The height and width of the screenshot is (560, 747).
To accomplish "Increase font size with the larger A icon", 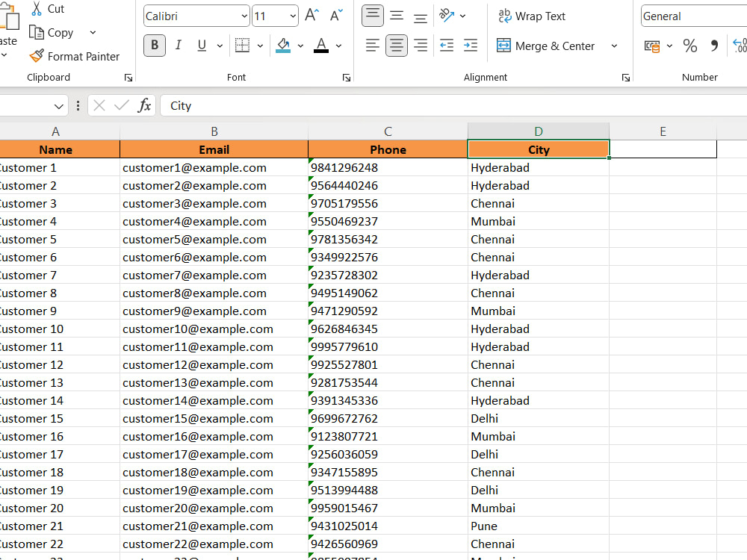I will click(x=311, y=16).
